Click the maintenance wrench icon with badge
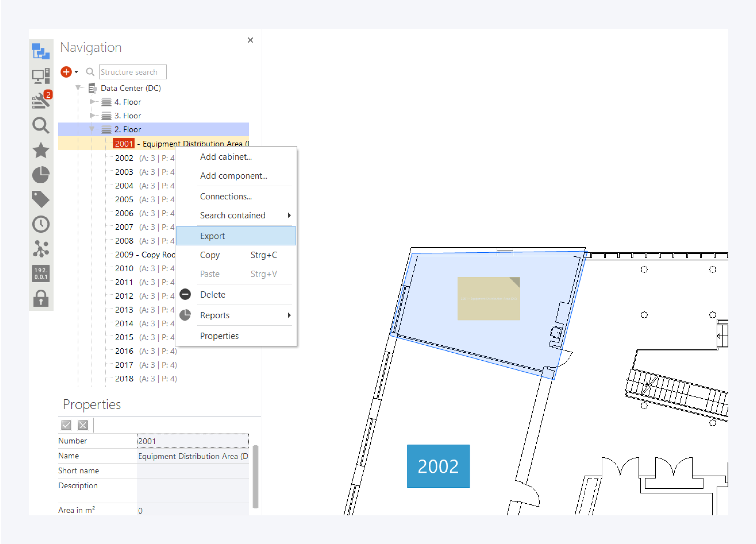This screenshot has width=756, height=544. (41, 100)
